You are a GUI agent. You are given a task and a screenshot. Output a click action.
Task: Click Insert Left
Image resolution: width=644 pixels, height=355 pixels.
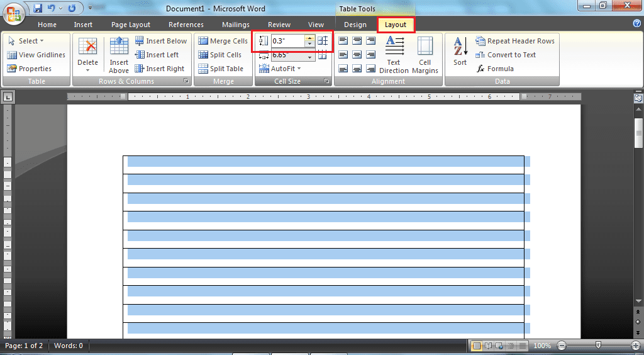(x=157, y=55)
